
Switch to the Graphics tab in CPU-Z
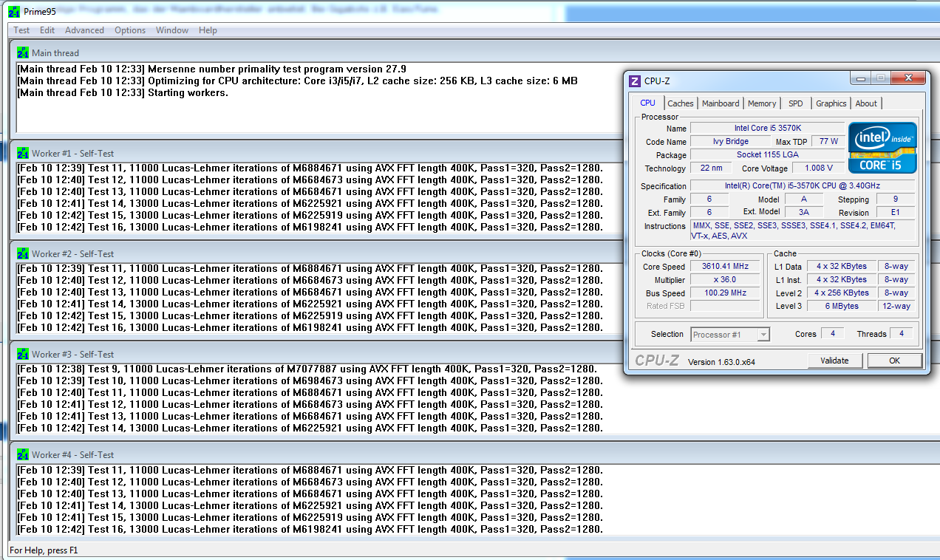[831, 103]
